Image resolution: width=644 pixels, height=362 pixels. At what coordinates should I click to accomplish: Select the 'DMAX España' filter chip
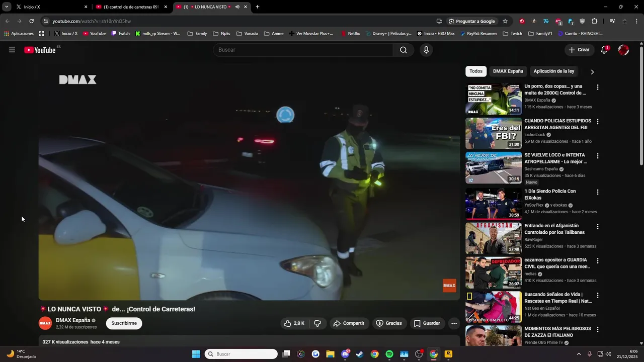tap(508, 71)
